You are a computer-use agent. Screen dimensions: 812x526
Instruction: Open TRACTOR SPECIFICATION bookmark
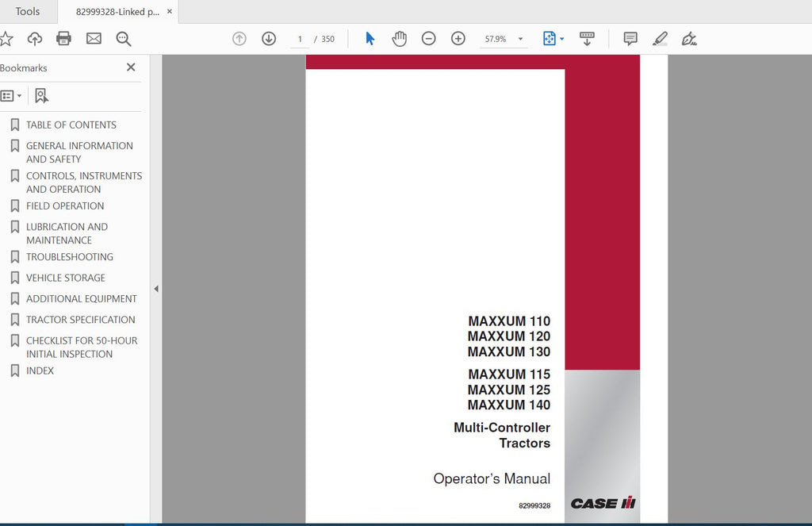coord(80,320)
